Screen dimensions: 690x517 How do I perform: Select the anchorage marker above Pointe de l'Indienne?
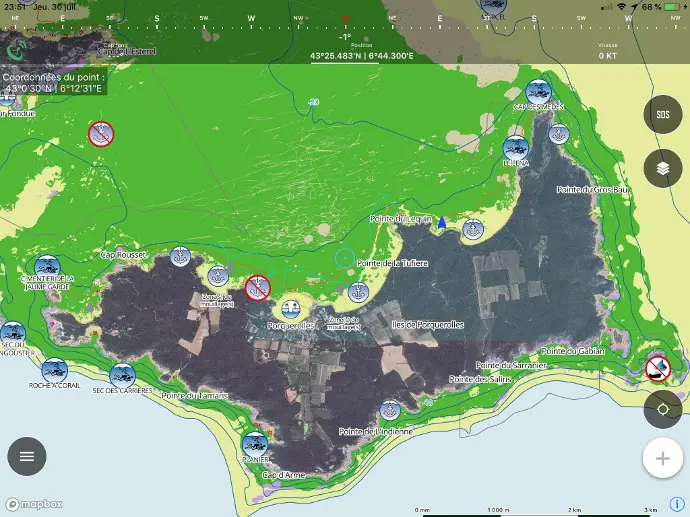tap(390, 411)
